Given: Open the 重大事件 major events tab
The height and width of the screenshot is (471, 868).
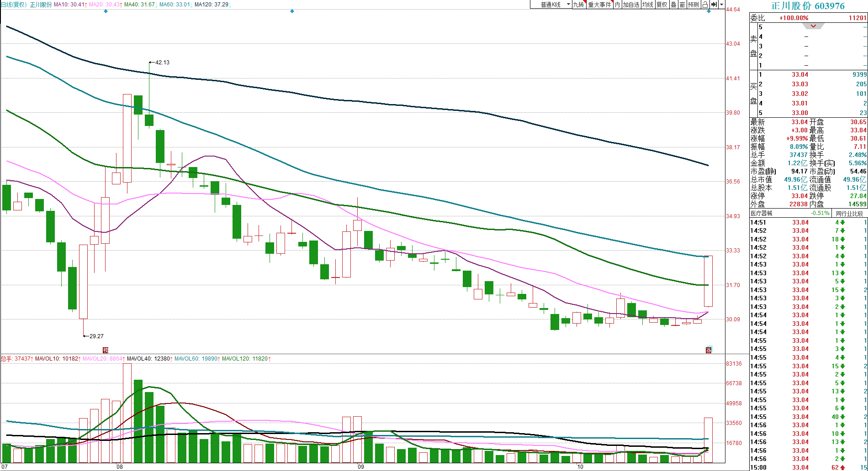Looking at the screenshot, I should coord(599,5).
